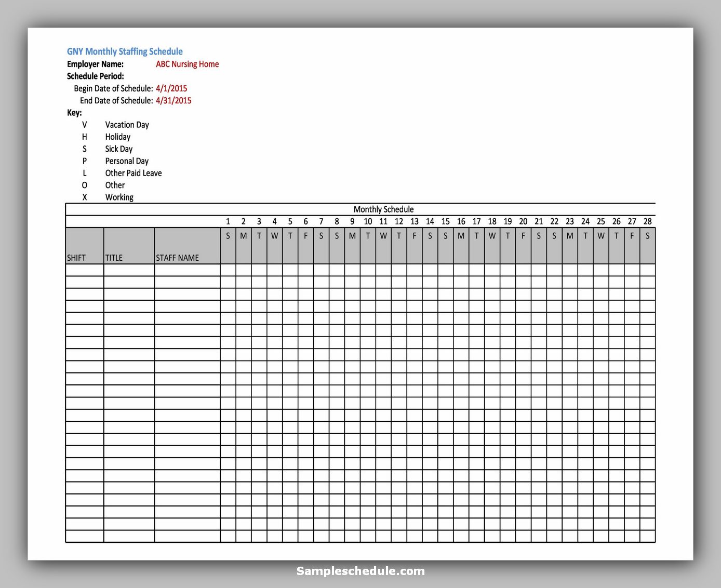This screenshot has width=721, height=588.
Task: Click the first empty SHIFT cell
Action: tap(85, 270)
